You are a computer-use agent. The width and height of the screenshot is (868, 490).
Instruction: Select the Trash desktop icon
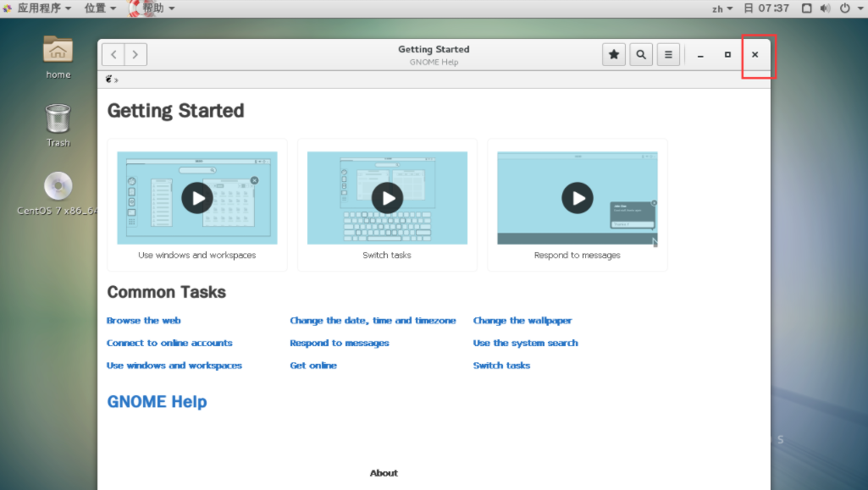click(58, 125)
